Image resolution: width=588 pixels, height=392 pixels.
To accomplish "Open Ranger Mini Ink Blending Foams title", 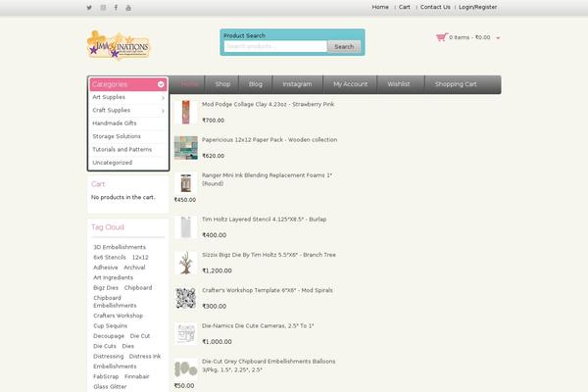I will (267, 179).
